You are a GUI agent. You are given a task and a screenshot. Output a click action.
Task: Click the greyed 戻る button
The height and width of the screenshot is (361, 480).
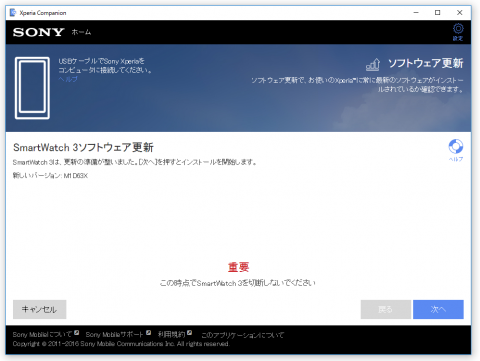pos(386,309)
